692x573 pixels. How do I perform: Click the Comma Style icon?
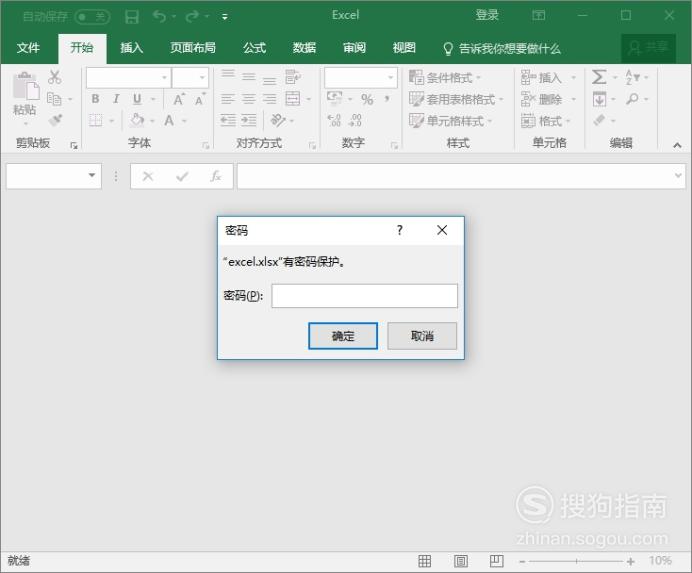tap(387, 99)
